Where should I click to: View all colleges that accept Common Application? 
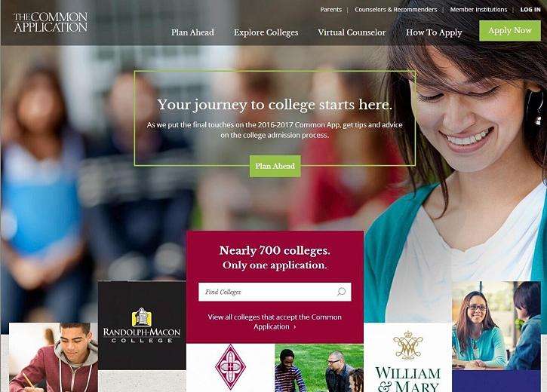pos(275,322)
